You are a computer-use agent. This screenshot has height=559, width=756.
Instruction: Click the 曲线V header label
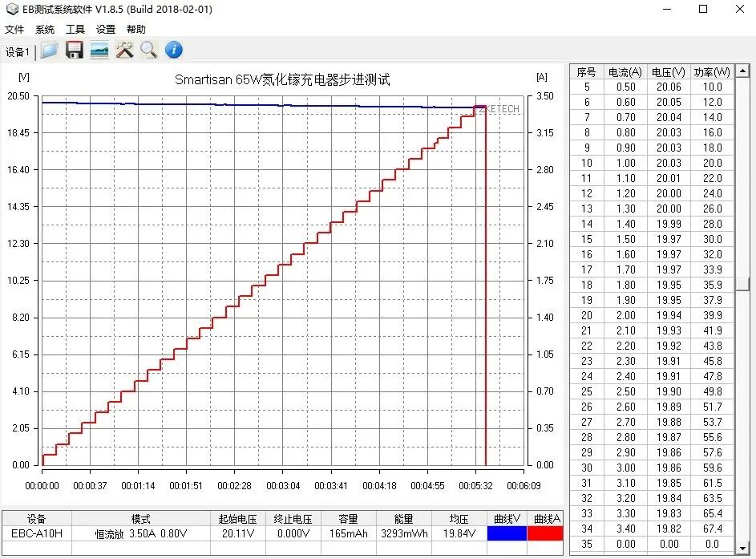(507, 518)
